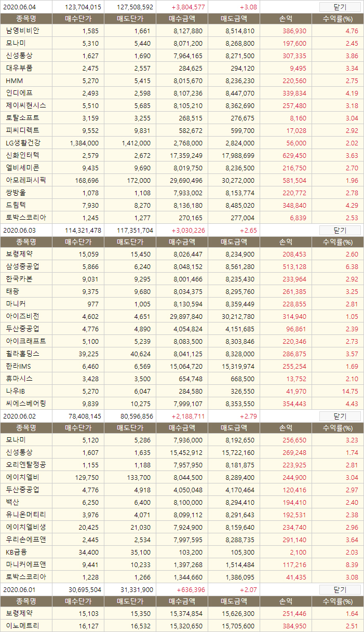Select 한라IMS stock name
The width and height of the screenshot is (364, 632).
[19, 366]
